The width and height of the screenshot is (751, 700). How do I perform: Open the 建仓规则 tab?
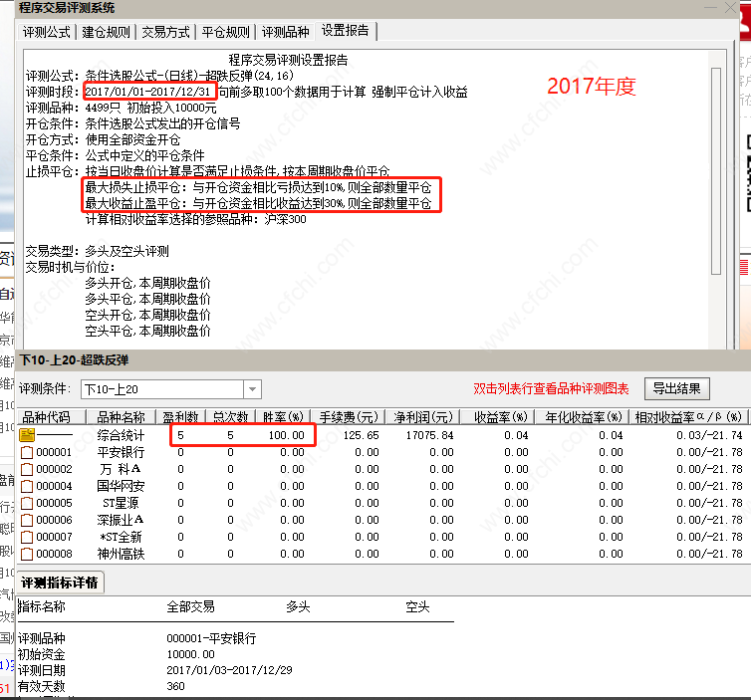[x=106, y=32]
